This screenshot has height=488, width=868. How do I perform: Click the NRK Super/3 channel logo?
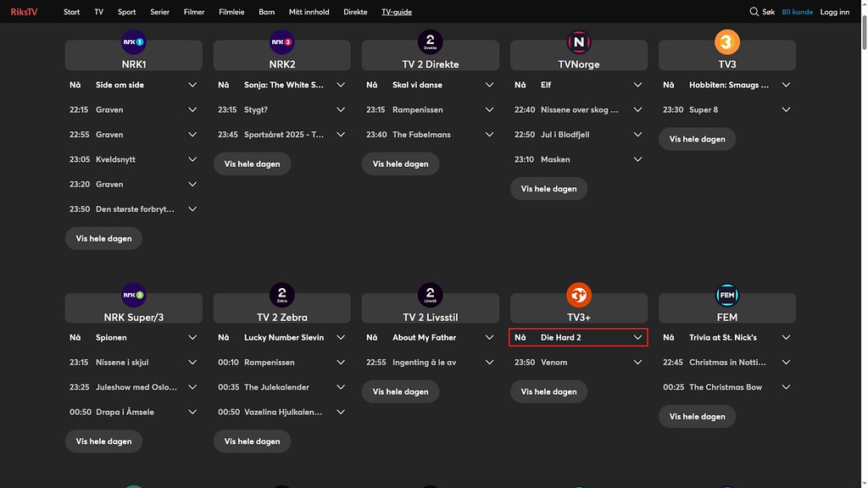[133, 295]
